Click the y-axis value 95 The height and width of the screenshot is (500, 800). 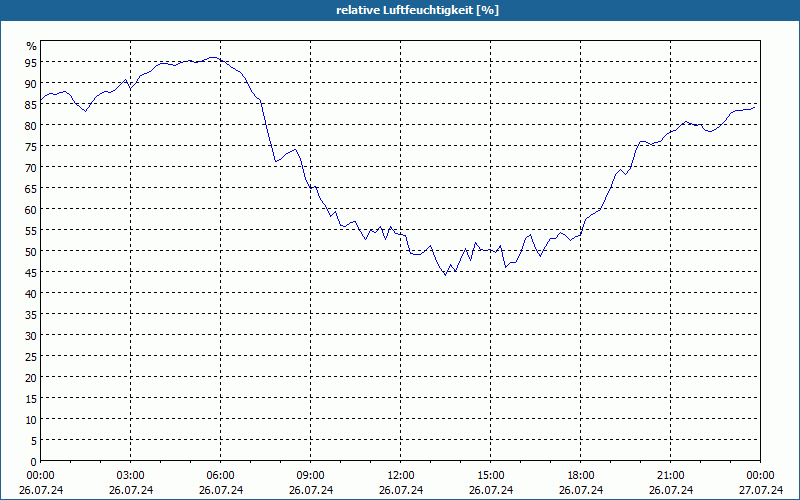coord(31,62)
